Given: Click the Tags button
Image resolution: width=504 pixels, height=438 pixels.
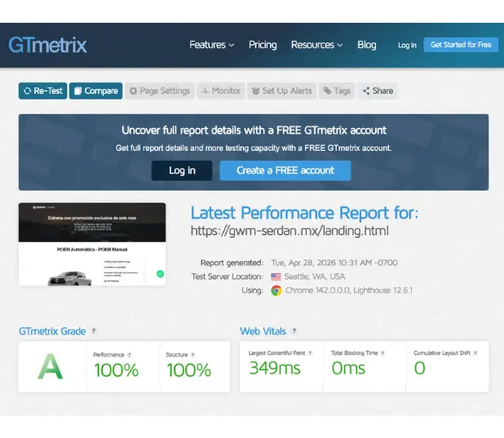Looking at the screenshot, I should pyautogui.click(x=337, y=91).
